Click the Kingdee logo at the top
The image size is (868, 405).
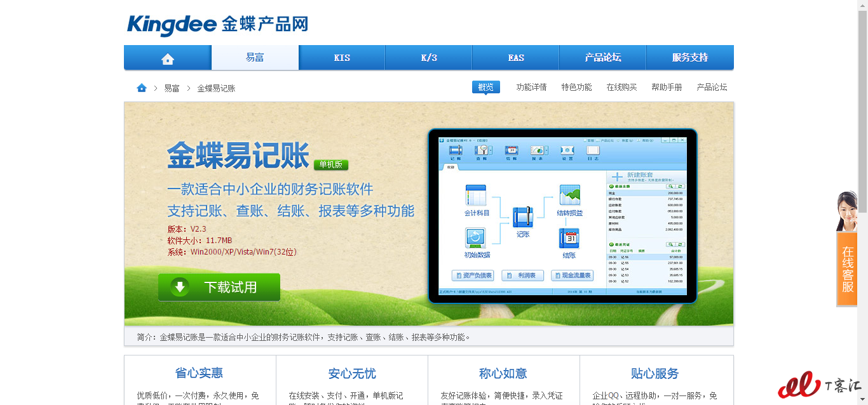[x=217, y=25]
